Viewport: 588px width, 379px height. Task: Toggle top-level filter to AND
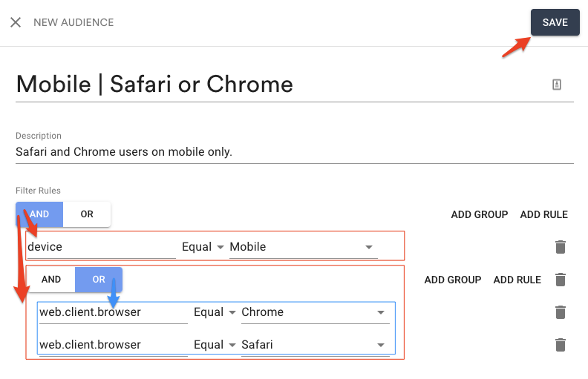point(39,214)
